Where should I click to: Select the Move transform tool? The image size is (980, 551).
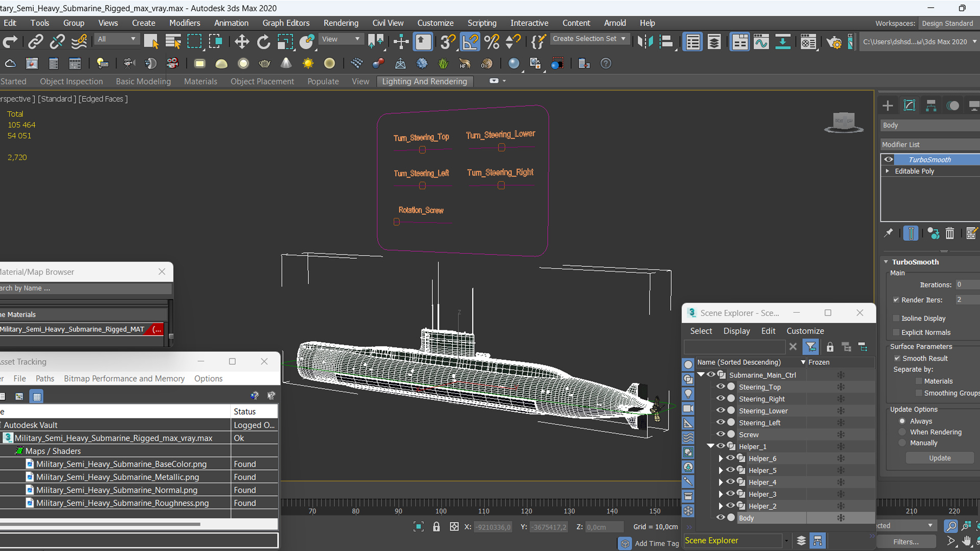[x=241, y=42]
